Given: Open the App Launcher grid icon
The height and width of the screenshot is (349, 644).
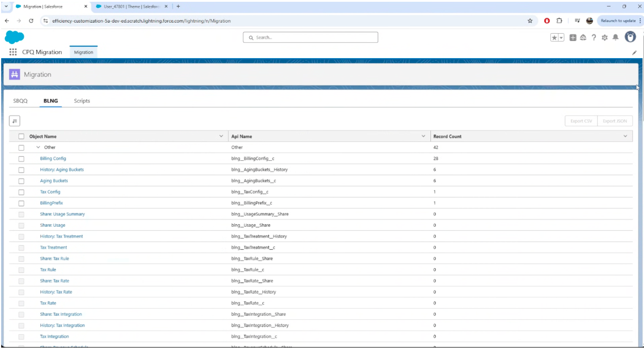Looking at the screenshot, I should [13, 52].
